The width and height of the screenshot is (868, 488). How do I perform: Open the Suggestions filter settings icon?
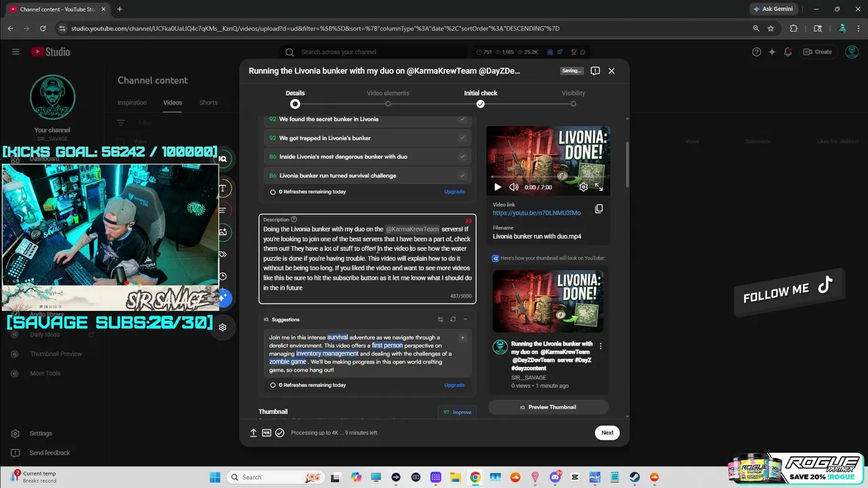pyautogui.click(x=440, y=319)
